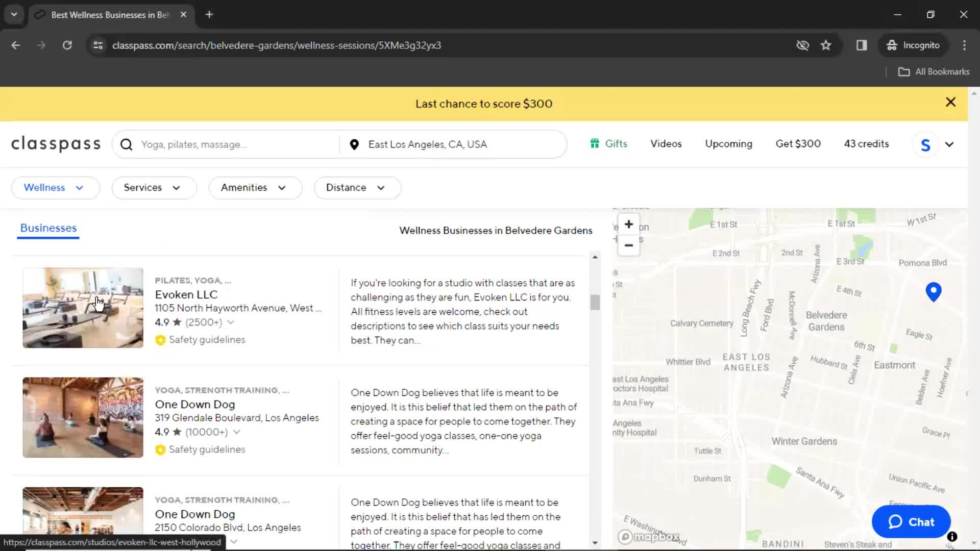Open a new browser tab

click(209, 15)
